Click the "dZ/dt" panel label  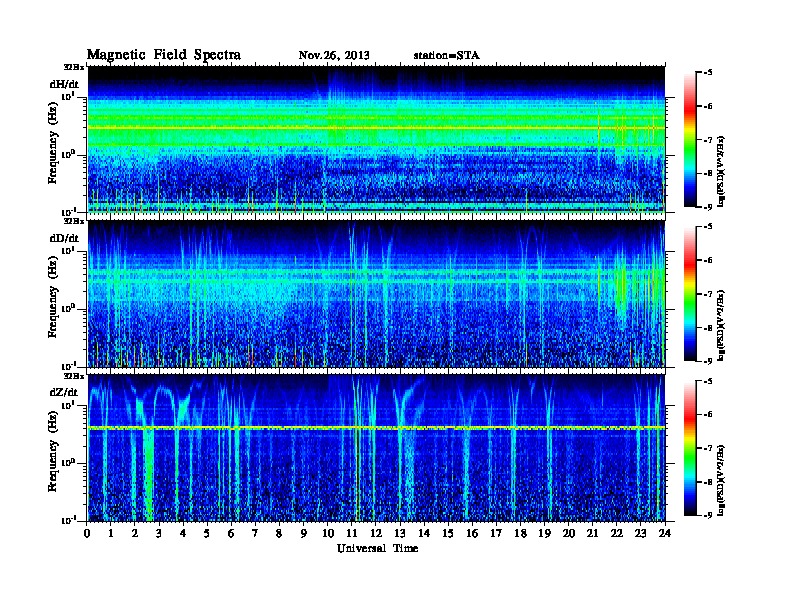(x=64, y=392)
